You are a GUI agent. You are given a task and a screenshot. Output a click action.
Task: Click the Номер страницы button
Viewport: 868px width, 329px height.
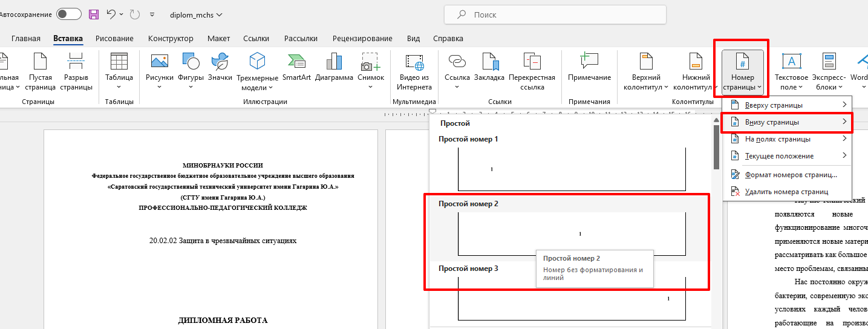743,72
